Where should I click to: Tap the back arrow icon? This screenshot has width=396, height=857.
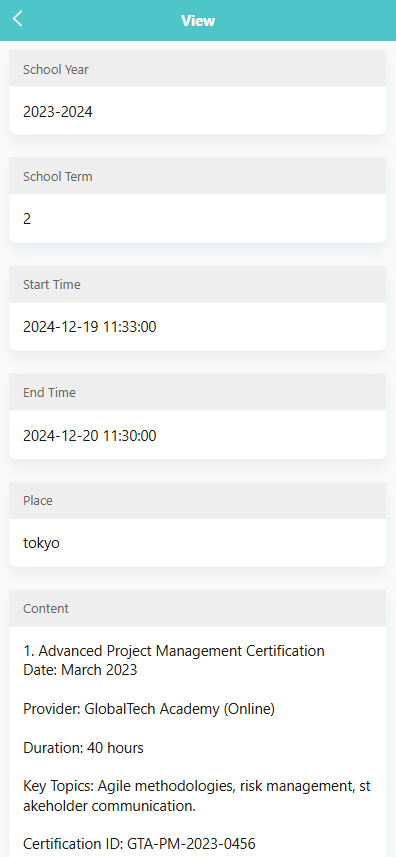pyautogui.click(x=17, y=19)
